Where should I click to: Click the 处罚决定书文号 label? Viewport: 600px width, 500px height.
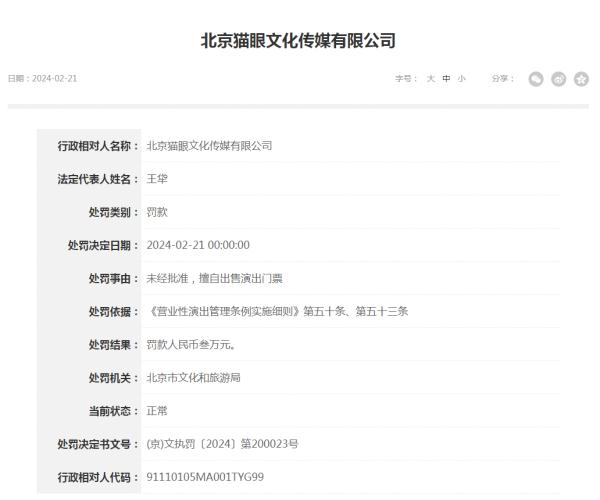(x=98, y=444)
